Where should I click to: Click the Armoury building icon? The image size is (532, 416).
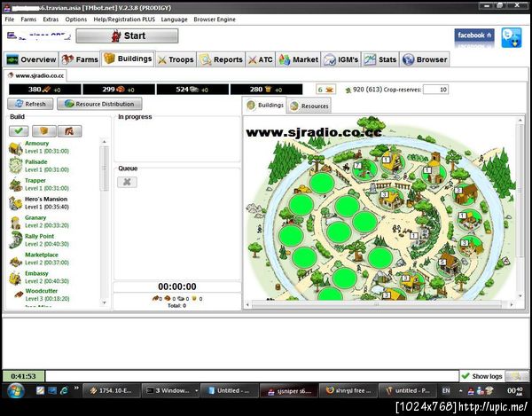[x=15, y=149]
